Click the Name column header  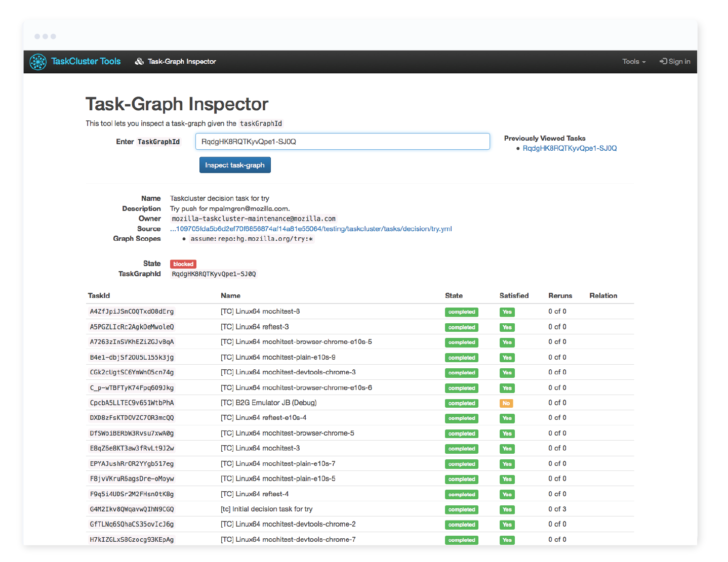(230, 295)
